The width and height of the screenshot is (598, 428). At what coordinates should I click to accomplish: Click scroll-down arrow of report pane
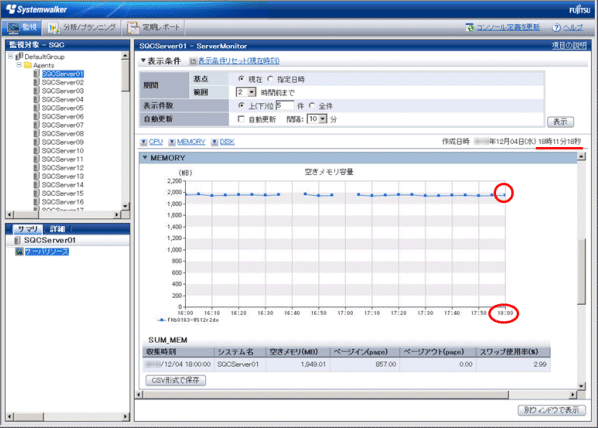(x=582, y=386)
